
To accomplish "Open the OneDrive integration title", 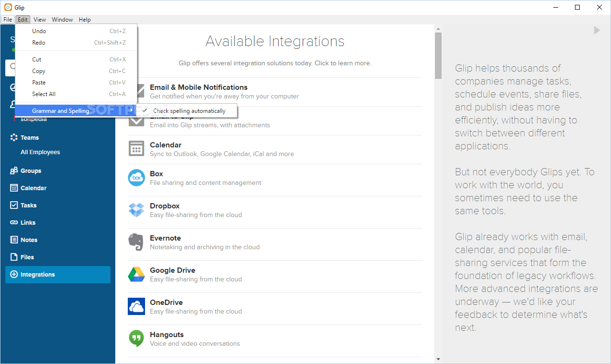I will pos(166,303).
